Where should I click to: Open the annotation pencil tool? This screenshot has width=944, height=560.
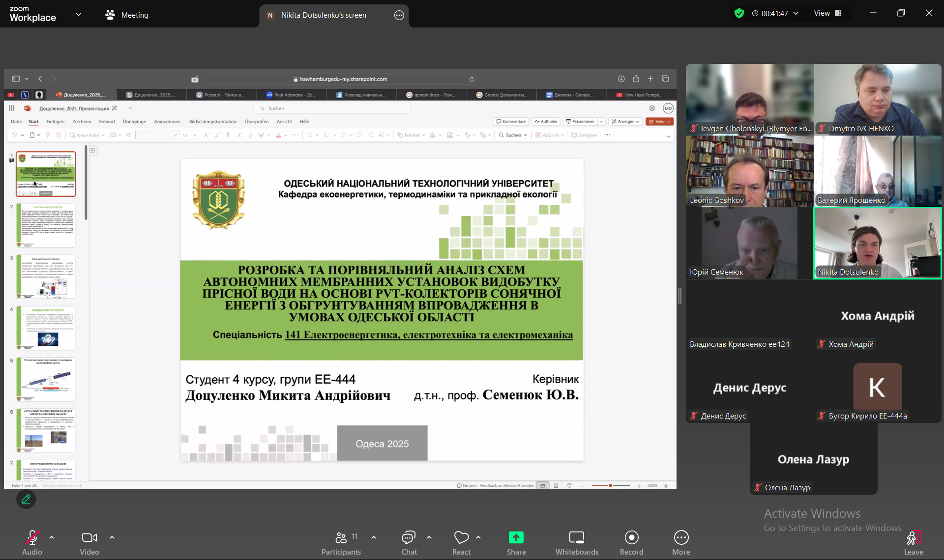coord(26,499)
